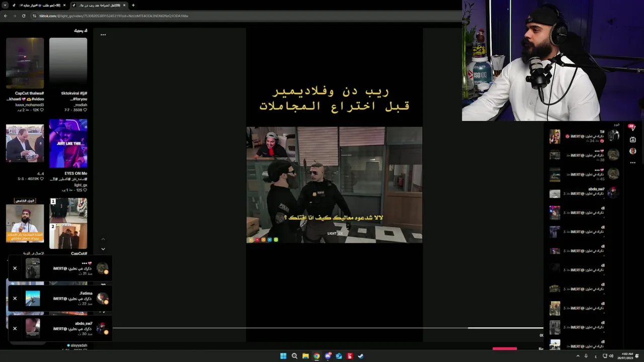Open the thumbnail of man holding ball
644x362 pixels.
[25, 143]
